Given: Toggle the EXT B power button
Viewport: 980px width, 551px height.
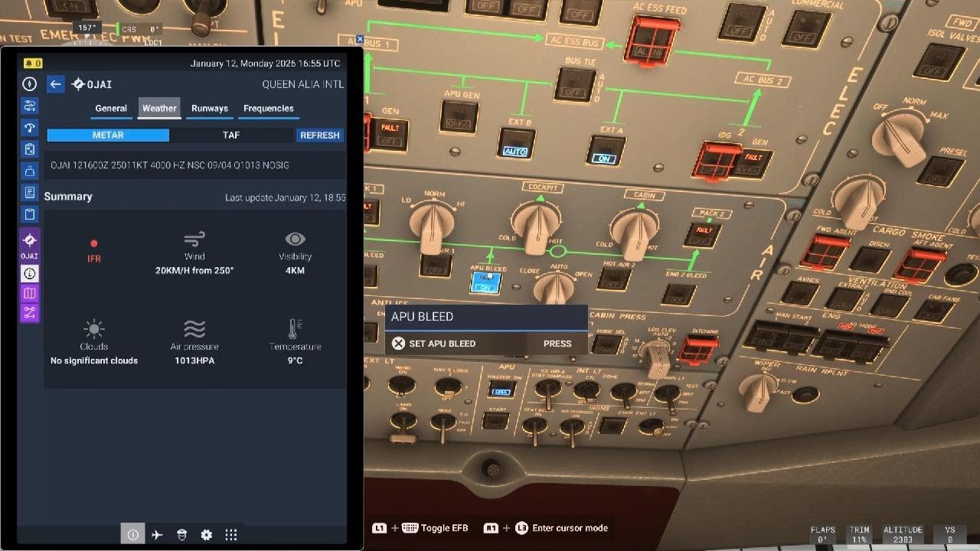Looking at the screenshot, I should pyautogui.click(x=515, y=143).
